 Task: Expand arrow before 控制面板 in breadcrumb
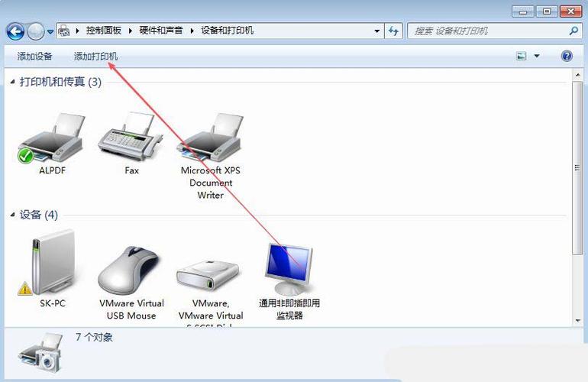point(78,31)
